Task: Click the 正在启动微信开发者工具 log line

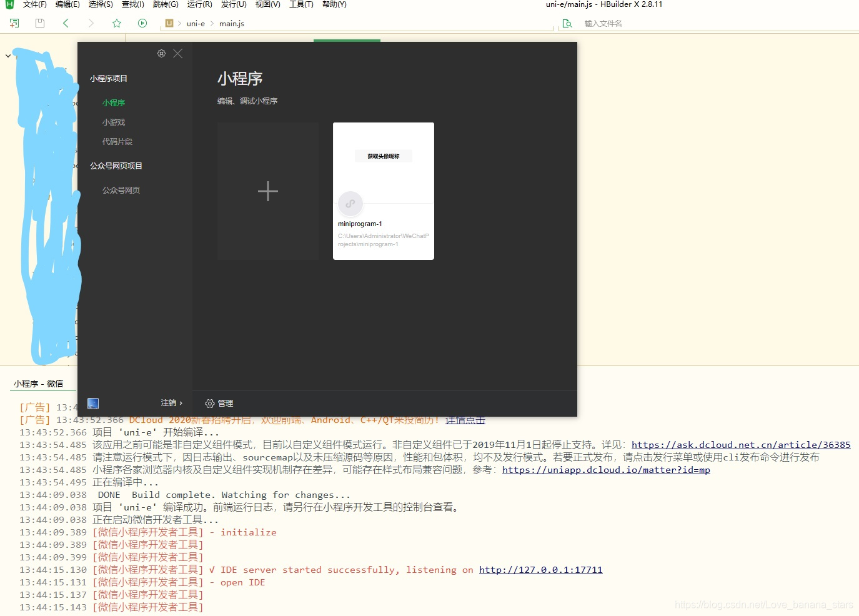Action: point(119,520)
